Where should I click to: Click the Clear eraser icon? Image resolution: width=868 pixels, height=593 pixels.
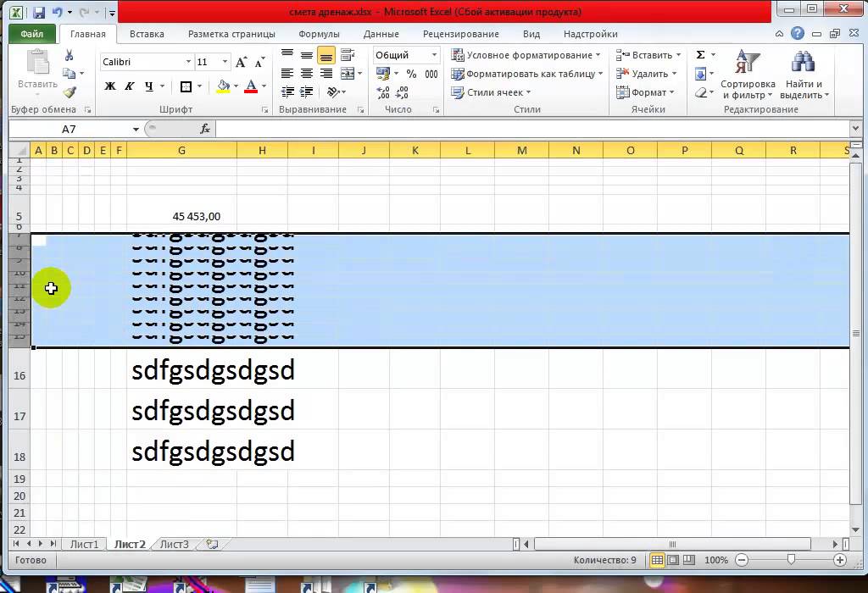pyautogui.click(x=701, y=92)
